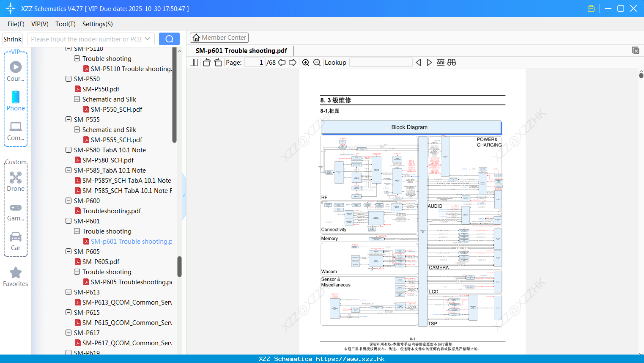
Task: Collapse side panel via splitter handle
Action: (184, 195)
